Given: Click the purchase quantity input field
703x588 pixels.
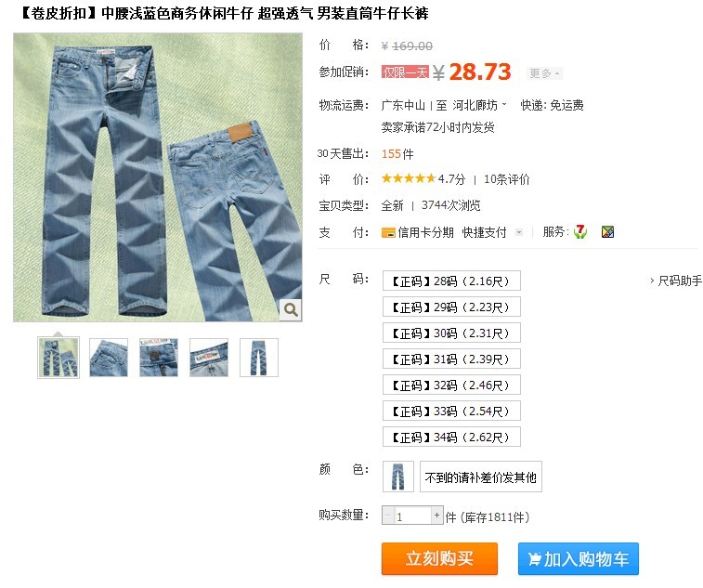Looking at the screenshot, I should (x=412, y=515).
